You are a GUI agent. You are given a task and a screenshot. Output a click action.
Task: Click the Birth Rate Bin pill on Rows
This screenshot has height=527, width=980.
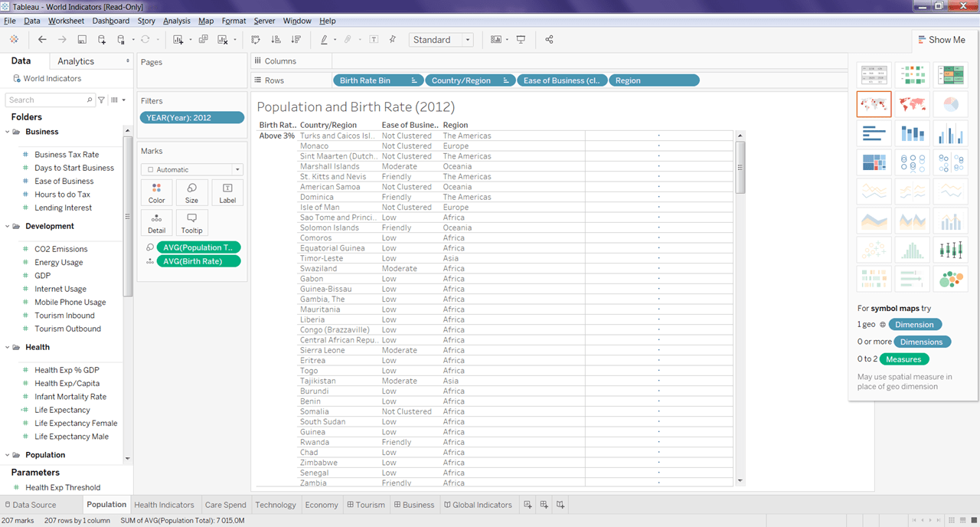(x=379, y=80)
